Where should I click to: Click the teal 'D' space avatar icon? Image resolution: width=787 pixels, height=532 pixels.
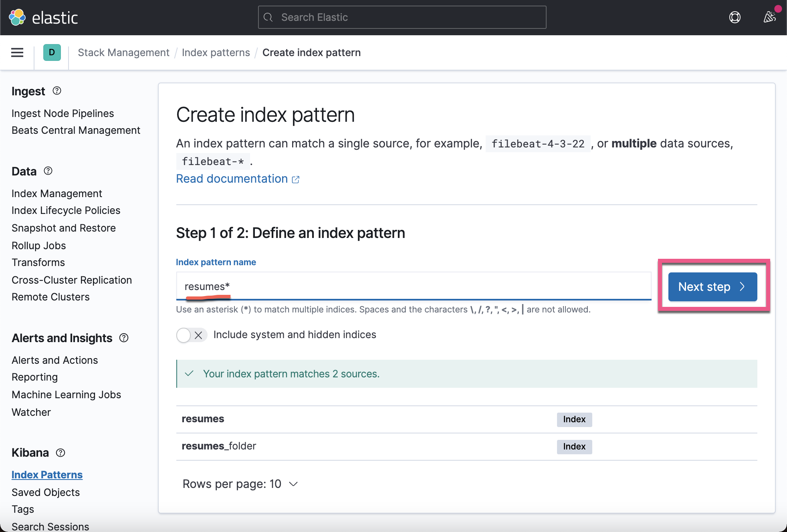[51, 52]
